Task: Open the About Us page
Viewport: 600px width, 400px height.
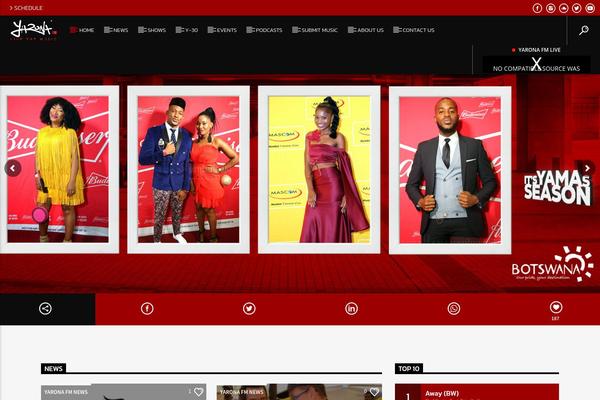Action: [x=366, y=30]
